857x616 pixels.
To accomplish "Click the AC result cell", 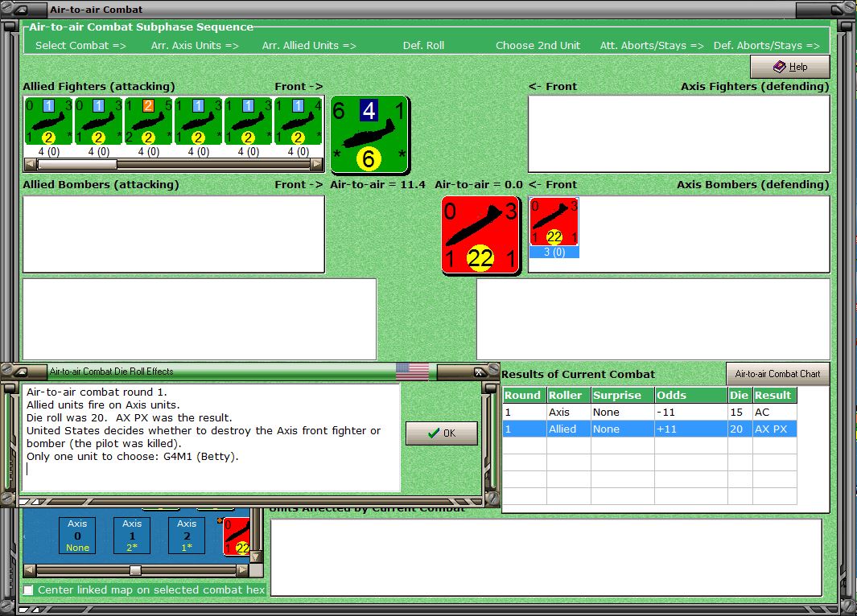I will click(774, 413).
